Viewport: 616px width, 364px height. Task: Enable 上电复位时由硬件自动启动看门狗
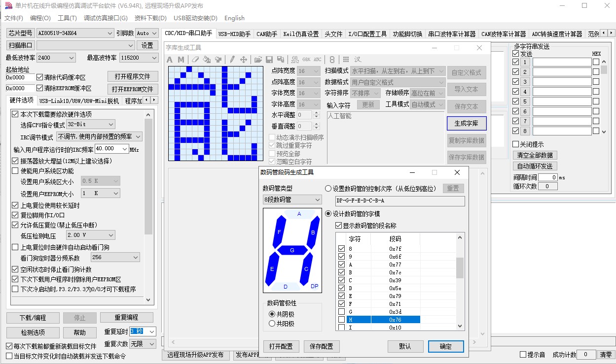tap(15, 247)
